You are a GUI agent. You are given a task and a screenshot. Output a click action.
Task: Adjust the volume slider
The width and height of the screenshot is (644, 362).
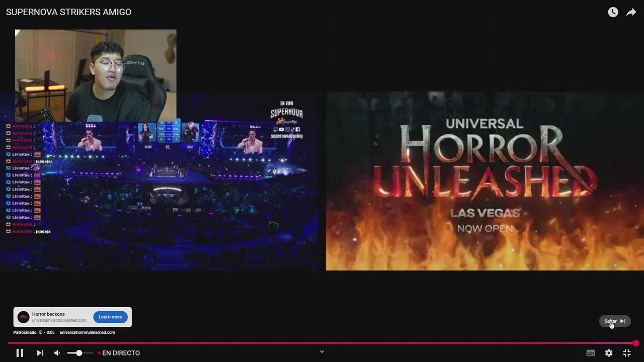(79, 353)
